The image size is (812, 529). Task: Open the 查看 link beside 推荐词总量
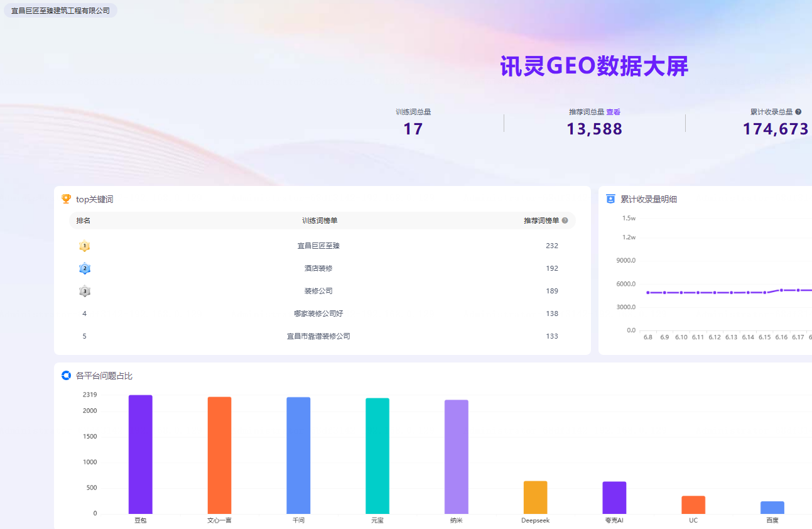pyautogui.click(x=613, y=112)
